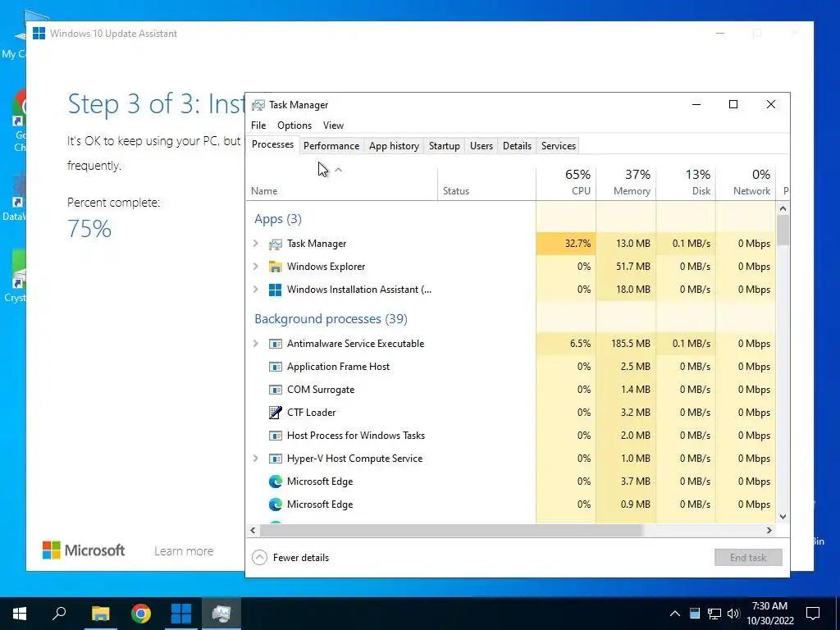Image resolution: width=840 pixels, height=630 pixels.
Task: Open the File menu in Task Manager
Action: tap(258, 126)
